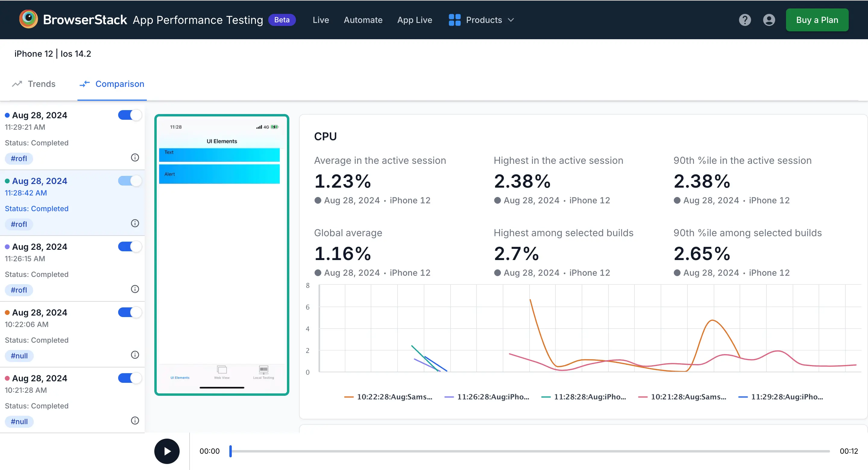Expand the Products navigation dropdown
868x470 pixels.
(x=480, y=20)
